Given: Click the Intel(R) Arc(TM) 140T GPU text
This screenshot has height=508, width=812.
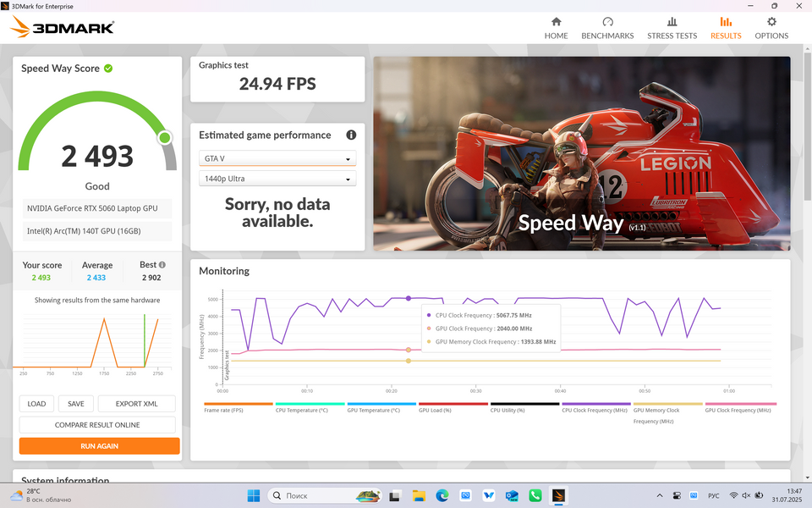Looking at the screenshot, I should (x=84, y=230).
